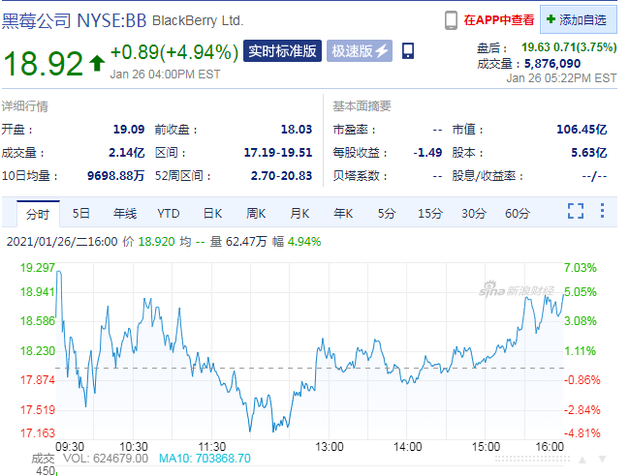
Task: Open the 在APP中查看 link
Action: (x=499, y=20)
